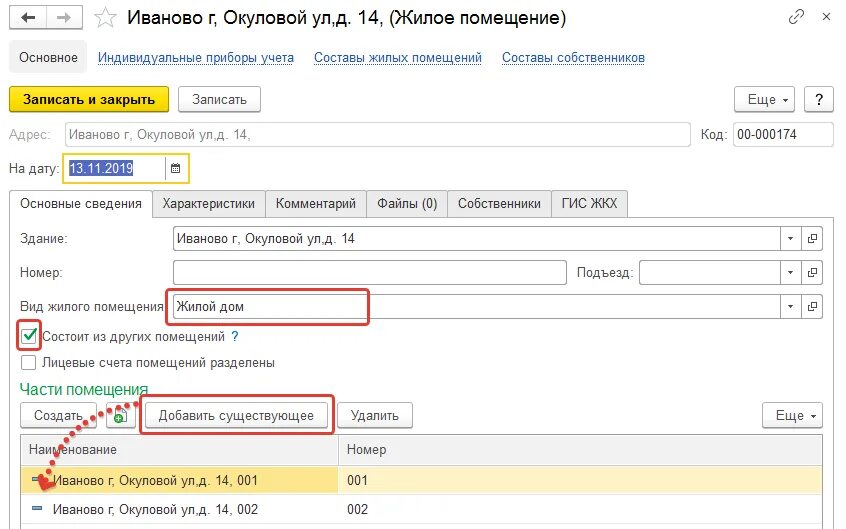Add this form to favorites star
Screen dimensions: 846x529
point(106,17)
